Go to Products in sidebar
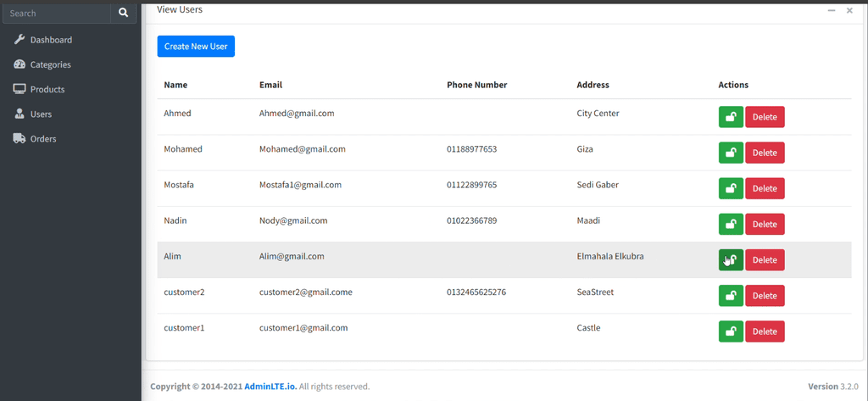This screenshot has width=868, height=401. point(47,89)
